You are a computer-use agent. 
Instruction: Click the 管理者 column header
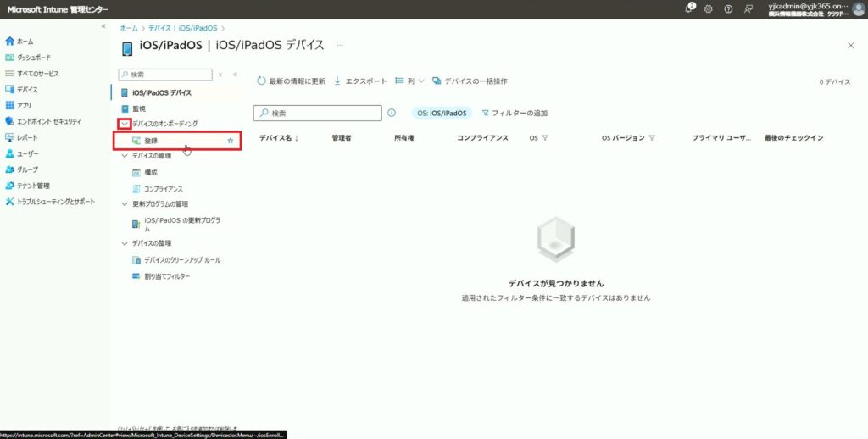[342, 138]
